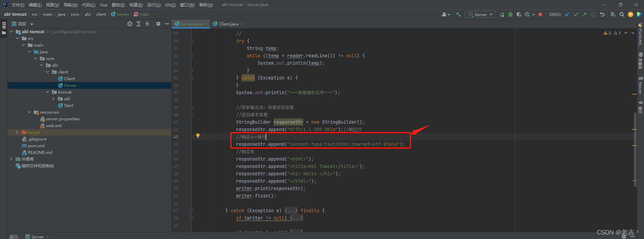Open the Maven tool window
Viewport: 644px width, 239px height.
click(640, 86)
